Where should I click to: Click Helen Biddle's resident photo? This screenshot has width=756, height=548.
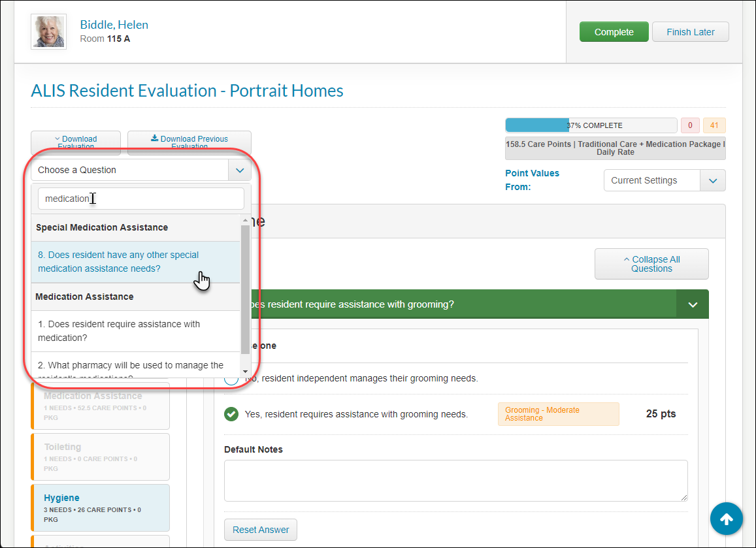coord(49,32)
